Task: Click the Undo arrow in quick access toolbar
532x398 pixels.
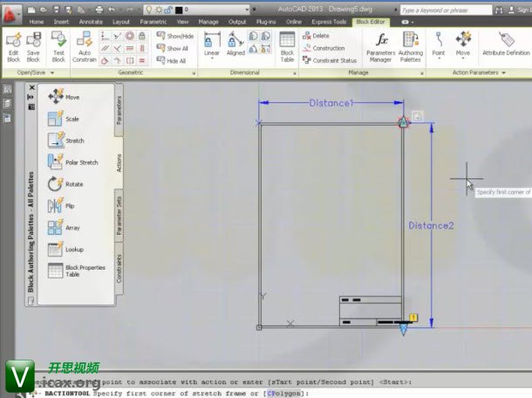Action: [x=112, y=10]
